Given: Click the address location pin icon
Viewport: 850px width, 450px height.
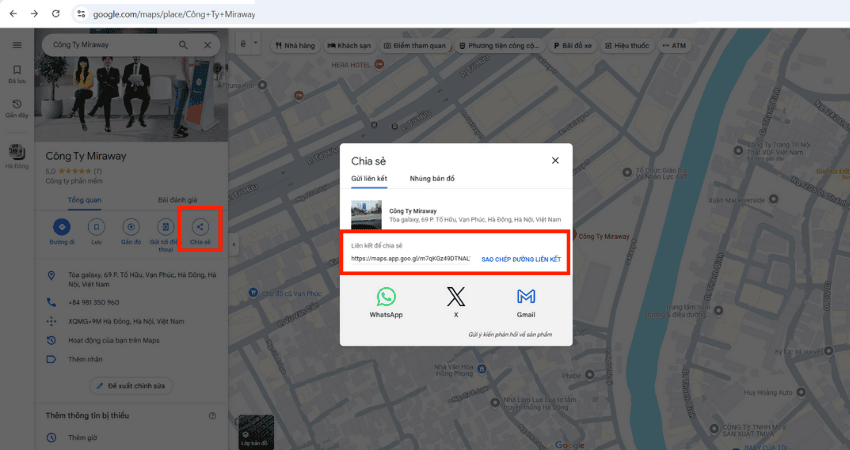Looking at the screenshot, I should [51, 275].
